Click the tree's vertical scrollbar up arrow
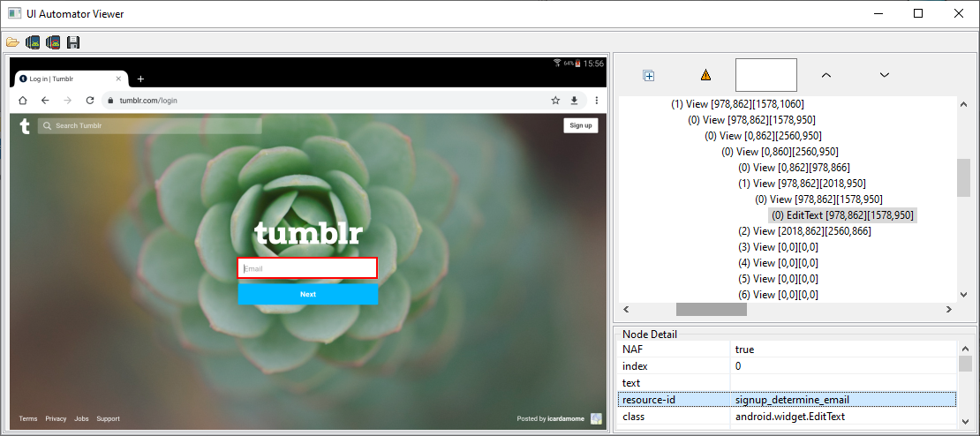The height and width of the screenshot is (436, 980). point(963,104)
